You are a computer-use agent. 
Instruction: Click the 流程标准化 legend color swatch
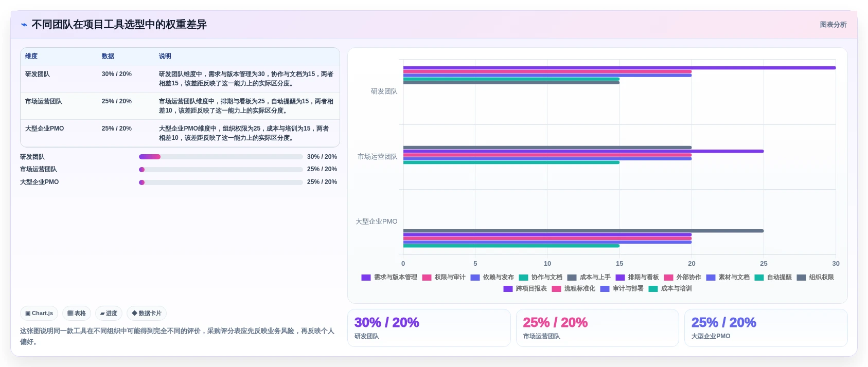pyautogui.click(x=556, y=289)
